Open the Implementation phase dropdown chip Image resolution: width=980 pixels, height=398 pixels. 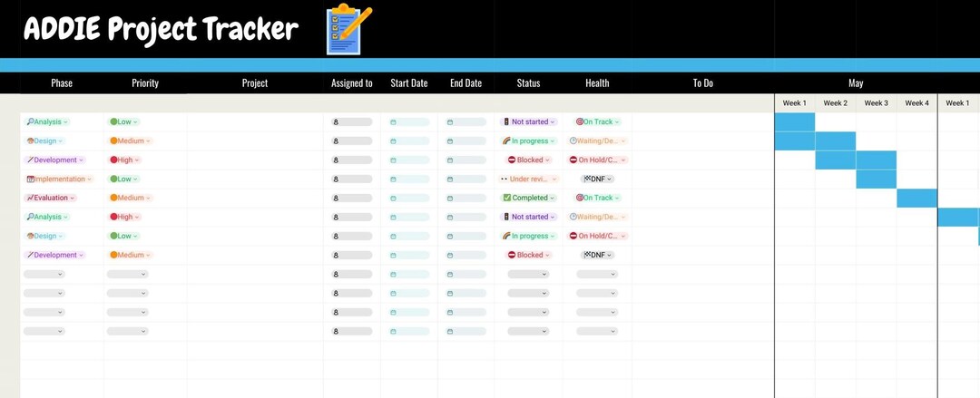click(x=59, y=179)
